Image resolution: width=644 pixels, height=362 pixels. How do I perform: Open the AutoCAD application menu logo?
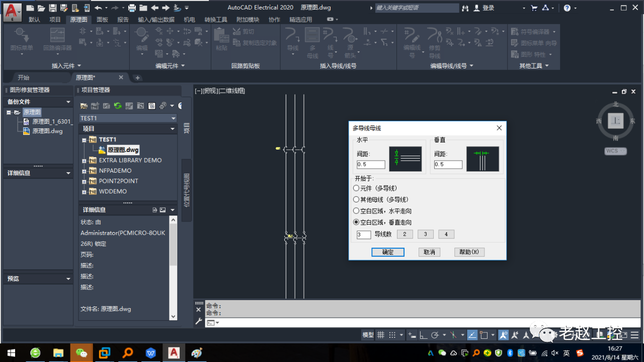pos(13,12)
